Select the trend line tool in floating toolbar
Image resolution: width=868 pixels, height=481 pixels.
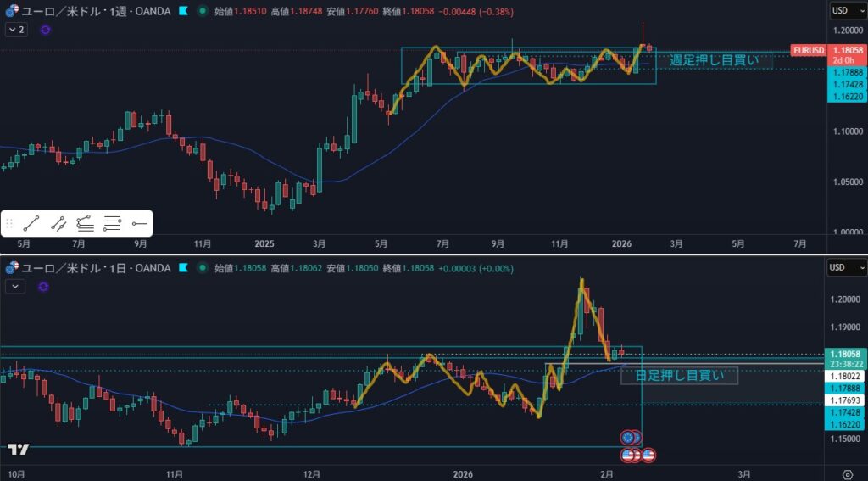pyautogui.click(x=32, y=224)
